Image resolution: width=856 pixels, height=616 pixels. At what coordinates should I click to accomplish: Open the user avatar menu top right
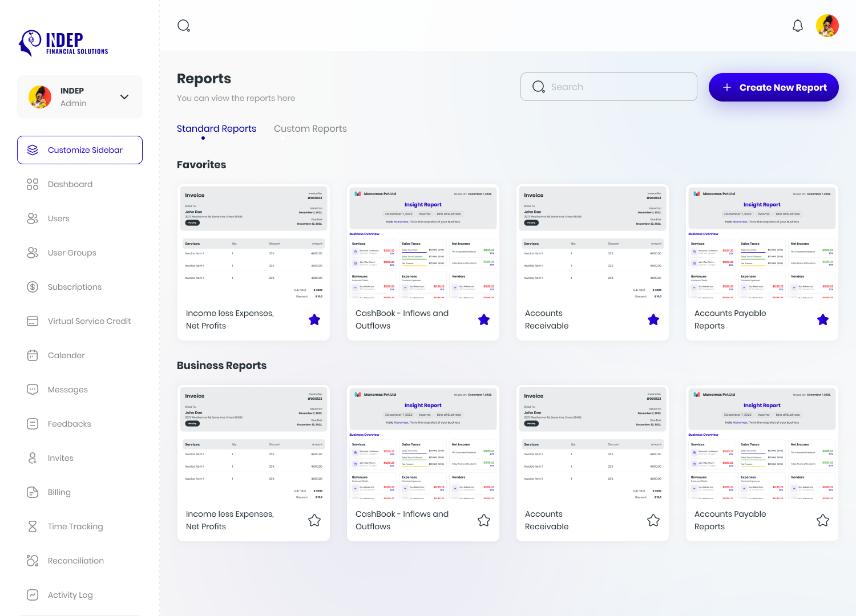point(827,26)
